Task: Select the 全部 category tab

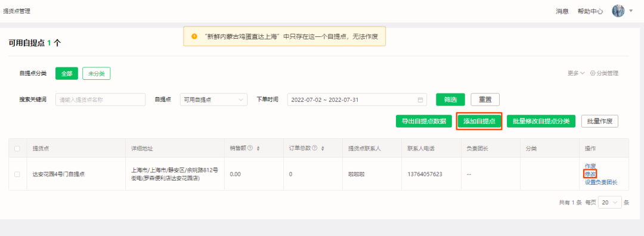Action: [x=67, y=73]
